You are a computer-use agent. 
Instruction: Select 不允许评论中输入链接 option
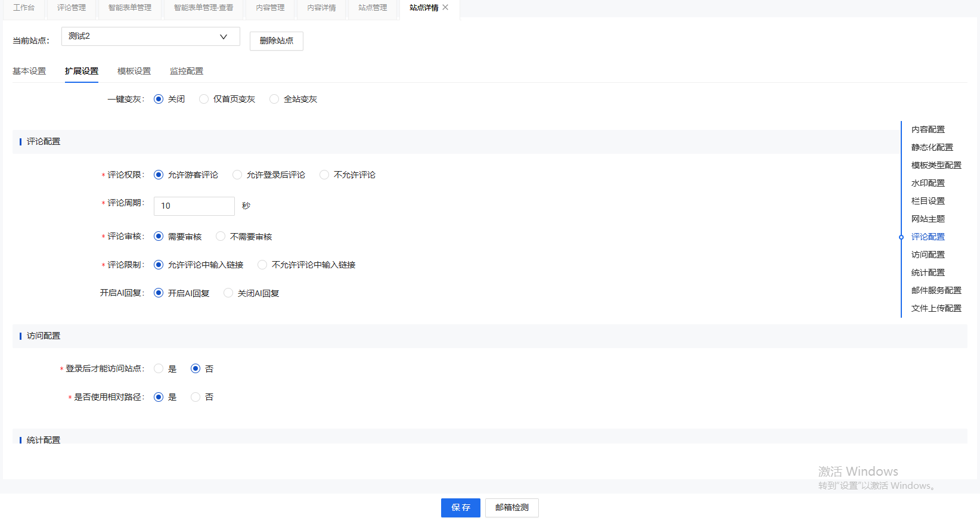262,265
